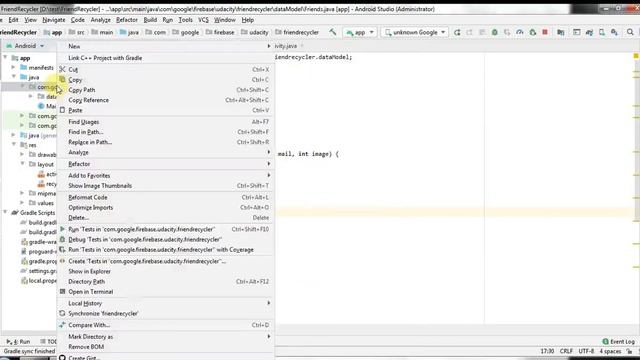
Task: Select Optimize Imports
Action: [x=166, y=207]
